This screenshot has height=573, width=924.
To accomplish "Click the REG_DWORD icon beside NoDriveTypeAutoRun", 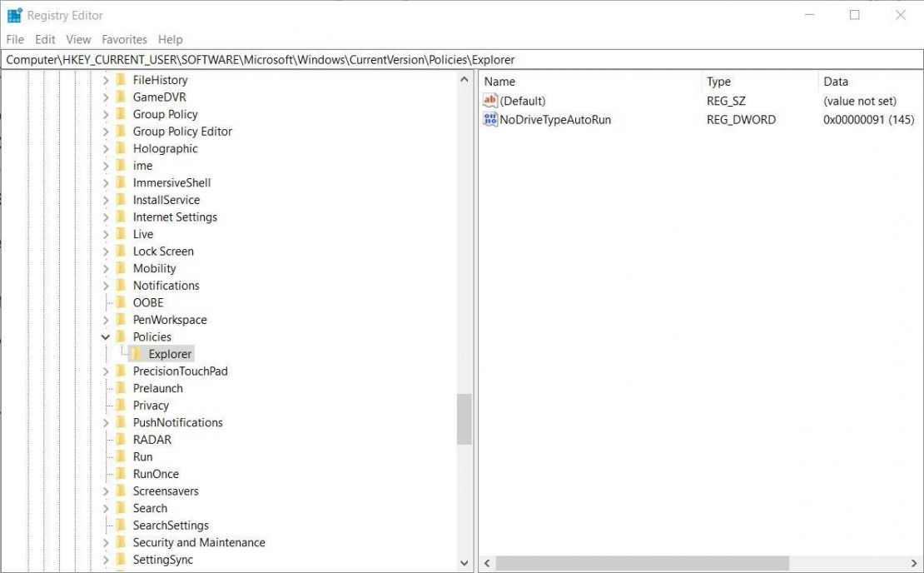I will 490,119.
